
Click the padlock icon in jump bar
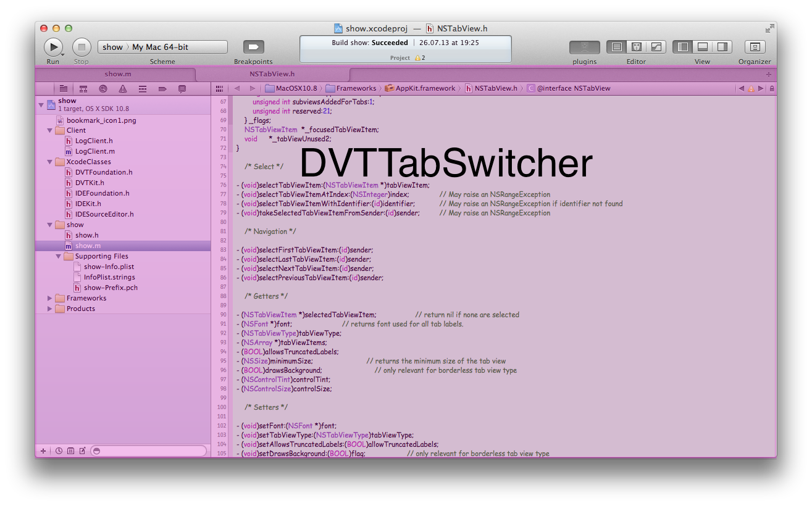(x=772, y=88)
